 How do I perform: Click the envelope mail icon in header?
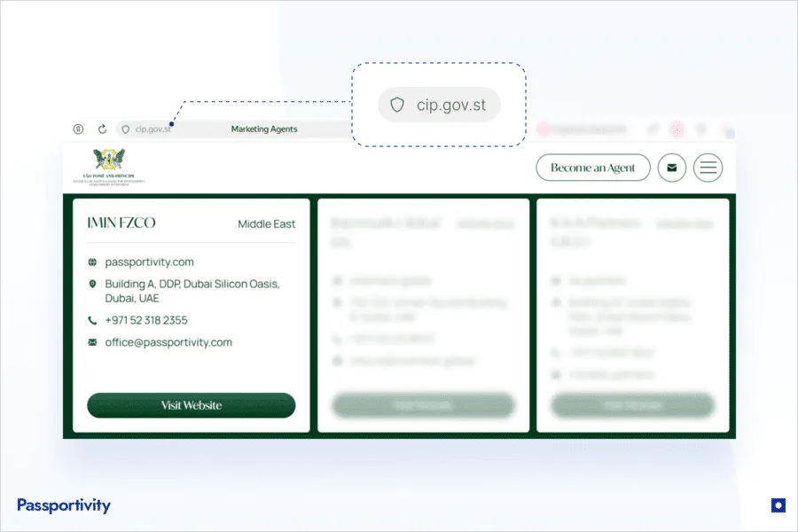672,168
